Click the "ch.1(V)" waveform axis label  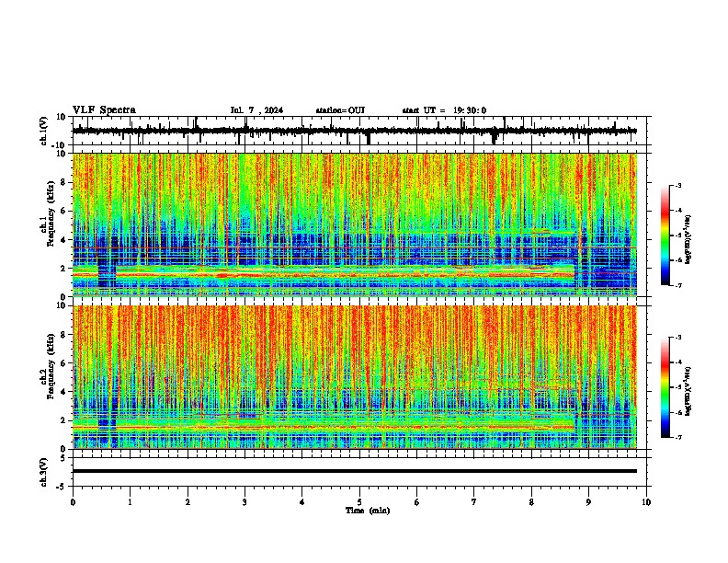[x=44, y=131]
